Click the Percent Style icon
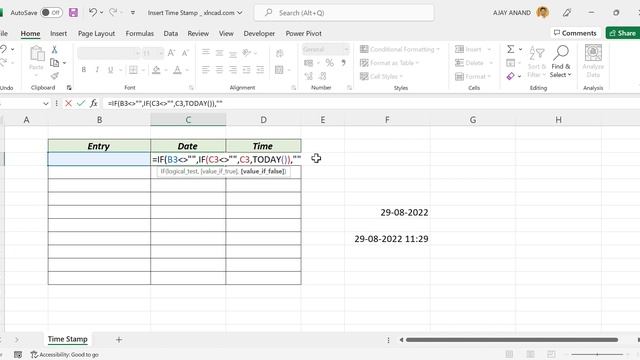This screenshot has width=640, height=360. tap(329, 63)
